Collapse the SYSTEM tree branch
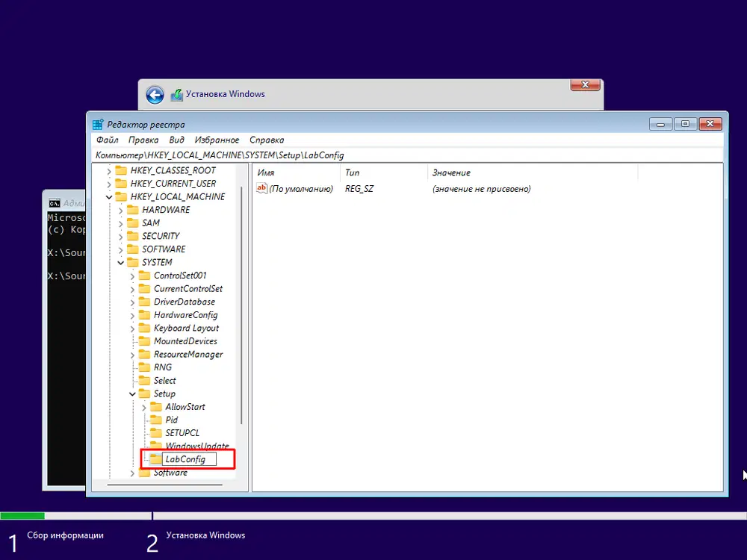This screenshot has width=747, height=560. 121,262
